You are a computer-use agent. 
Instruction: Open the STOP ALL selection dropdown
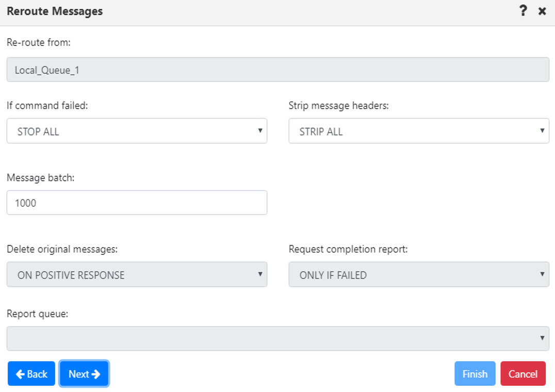137,131
